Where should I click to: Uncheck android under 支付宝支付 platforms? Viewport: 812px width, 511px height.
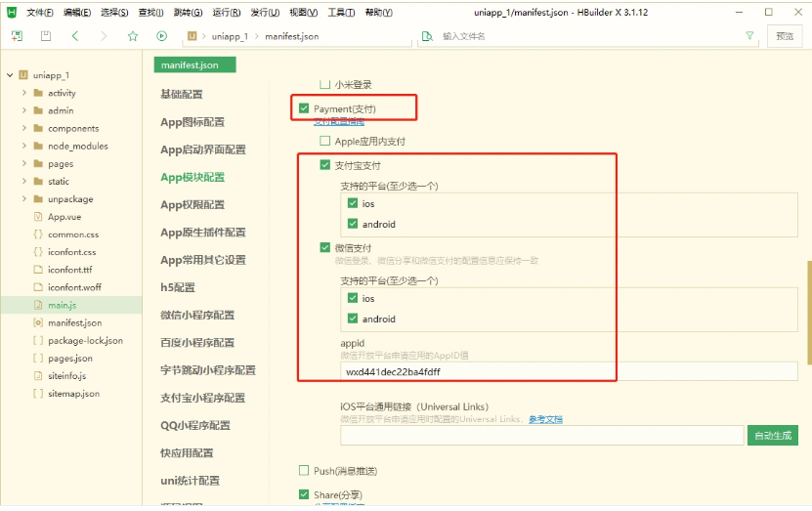point(353,224)
